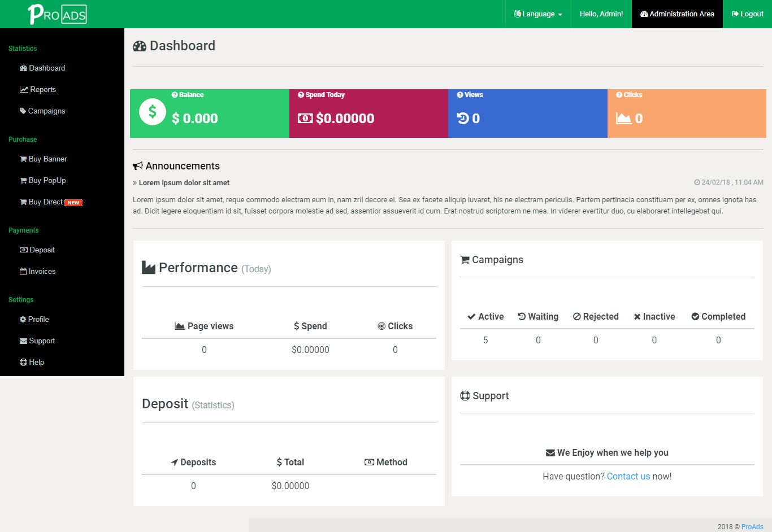Click the ProAds logo
Viewport: 772px width, 532px height.
(x=57, y=14)
